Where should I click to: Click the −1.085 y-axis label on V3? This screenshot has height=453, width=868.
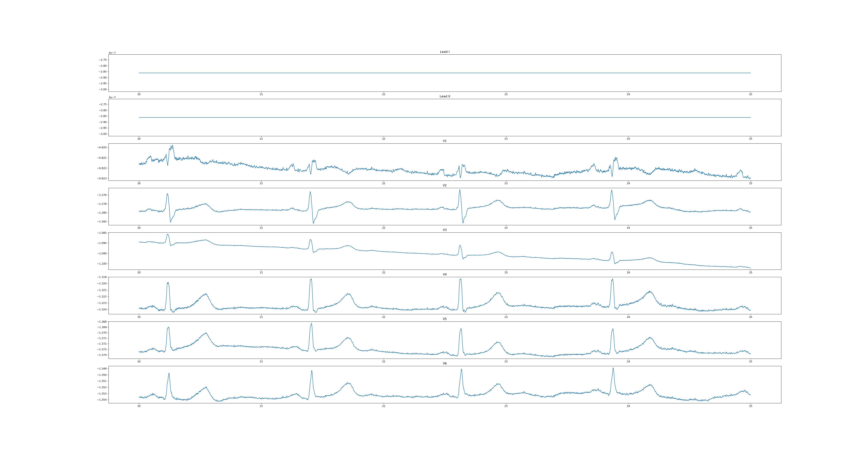click(x=102, y=233)
